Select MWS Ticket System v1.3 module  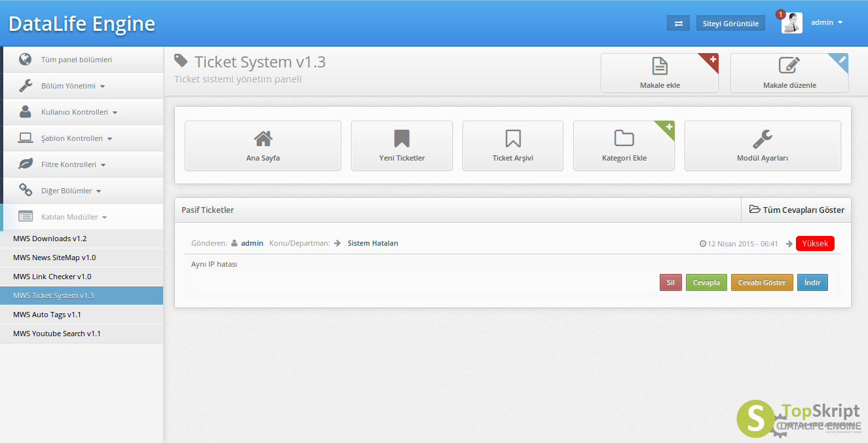pos(82,296)
